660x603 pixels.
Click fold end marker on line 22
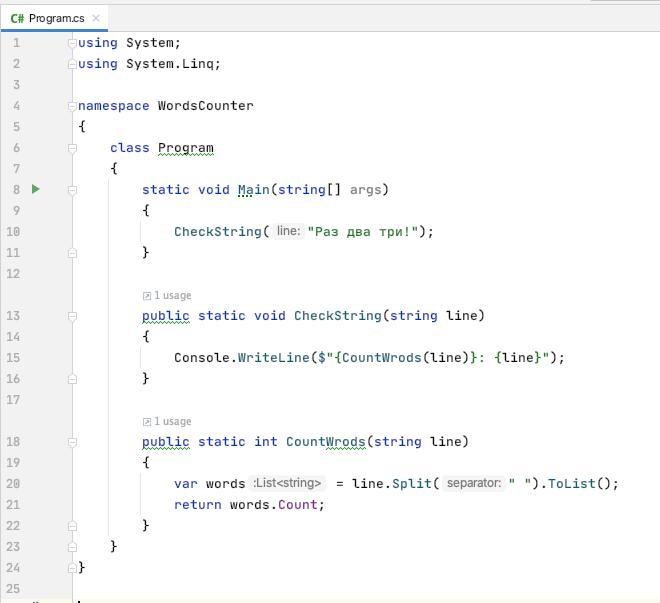[72, 526]
